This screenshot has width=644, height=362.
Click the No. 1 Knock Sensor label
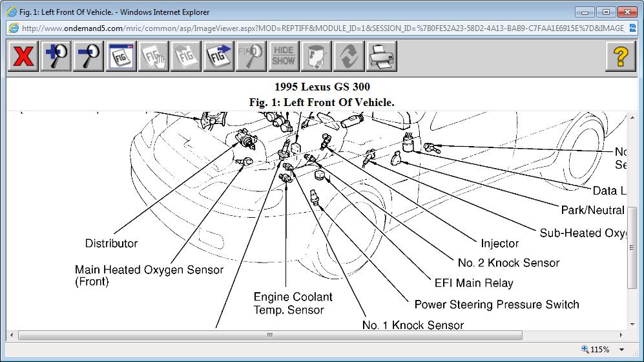click(413, 325)
